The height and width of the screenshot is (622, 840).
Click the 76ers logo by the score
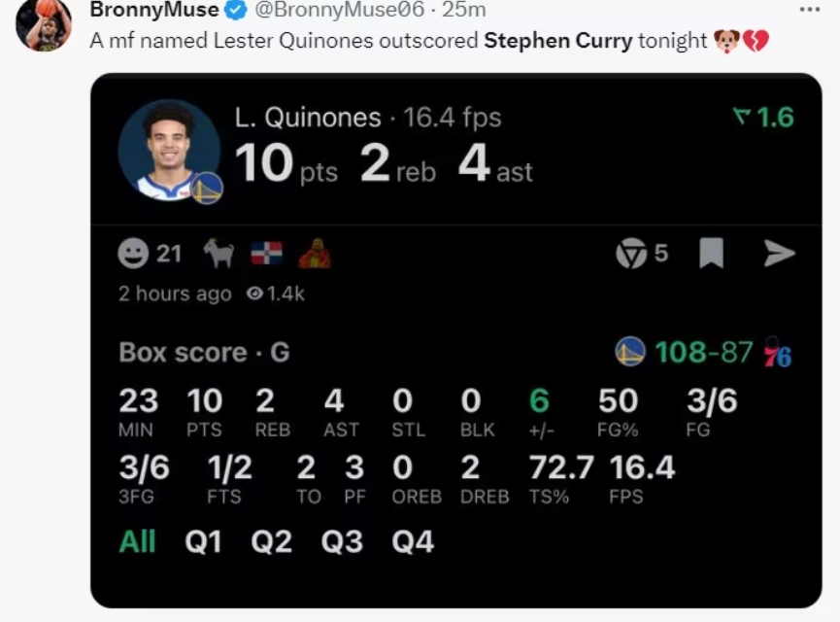click(777, 352)
